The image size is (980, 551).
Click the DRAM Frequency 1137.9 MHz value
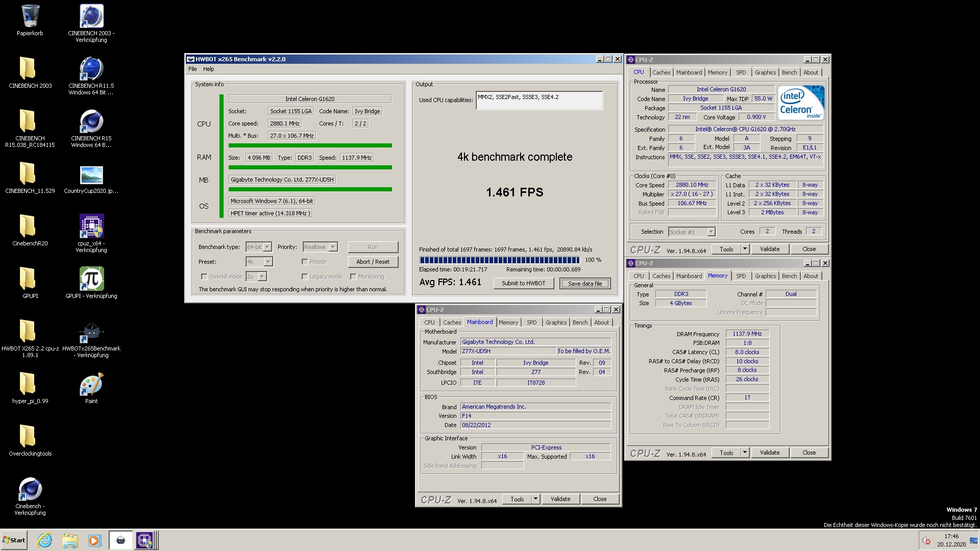pos(747,334)
